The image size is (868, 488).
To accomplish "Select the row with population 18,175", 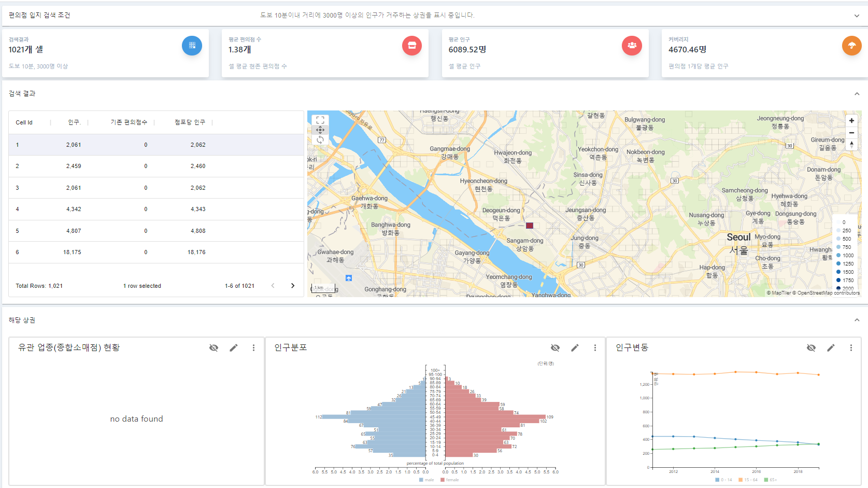I will 156,252.
